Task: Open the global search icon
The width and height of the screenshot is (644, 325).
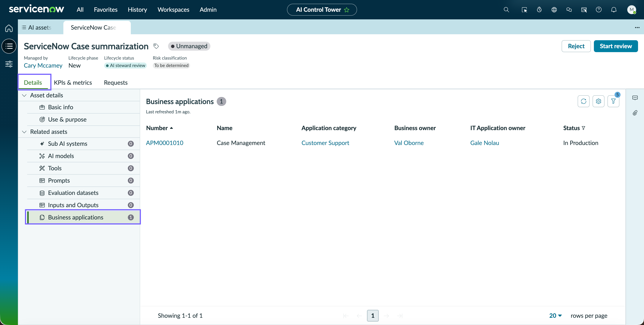Action: (x=506, y=10)
